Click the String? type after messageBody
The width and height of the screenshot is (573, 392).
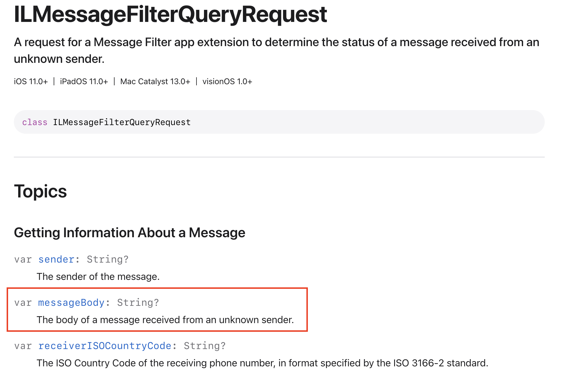click(138, 303)
